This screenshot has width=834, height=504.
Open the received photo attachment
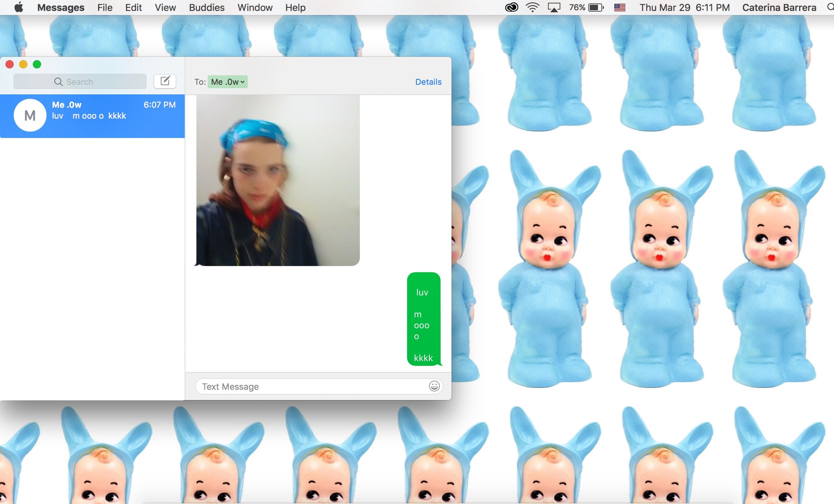(x=278, y=180)
